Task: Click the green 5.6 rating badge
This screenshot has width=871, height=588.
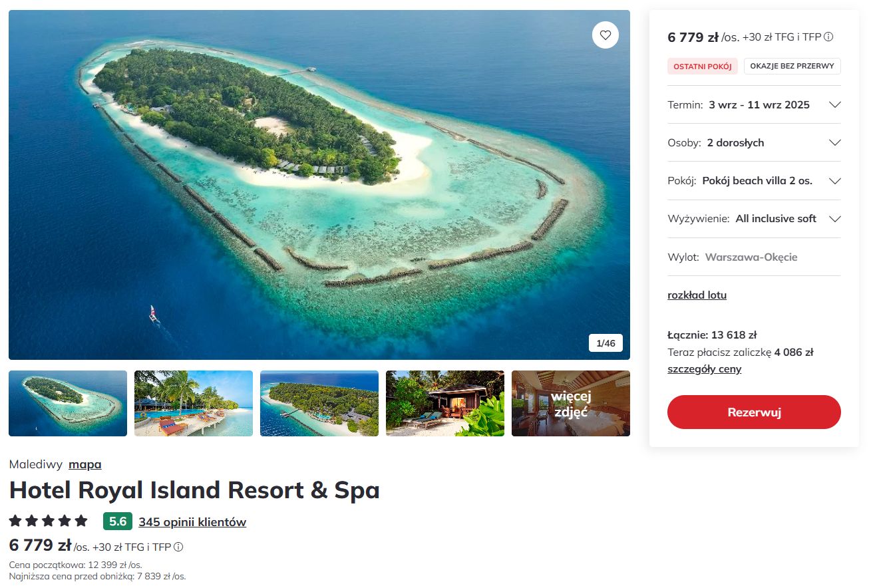Action: [118, 521]
